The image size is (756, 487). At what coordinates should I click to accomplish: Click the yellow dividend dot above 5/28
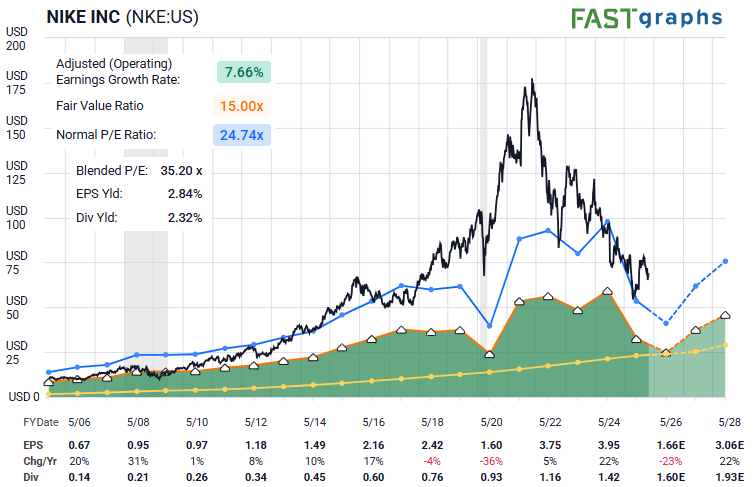[x=726, y=345]
